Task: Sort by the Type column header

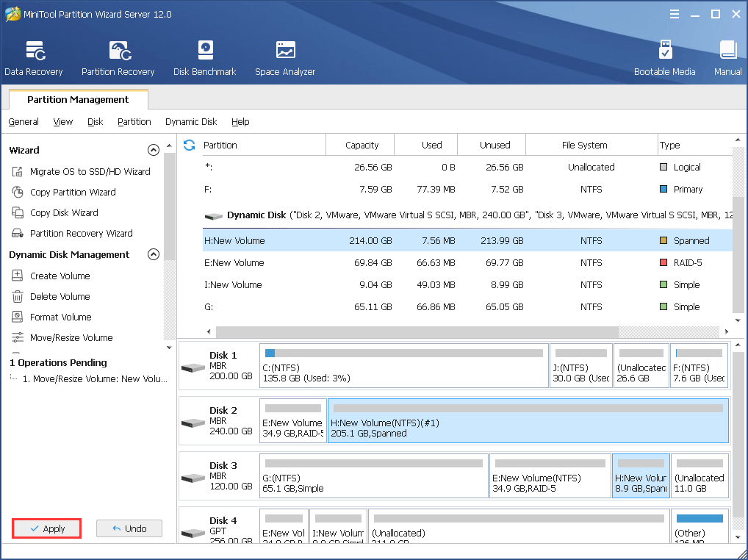Action: (x=694, y=145)
